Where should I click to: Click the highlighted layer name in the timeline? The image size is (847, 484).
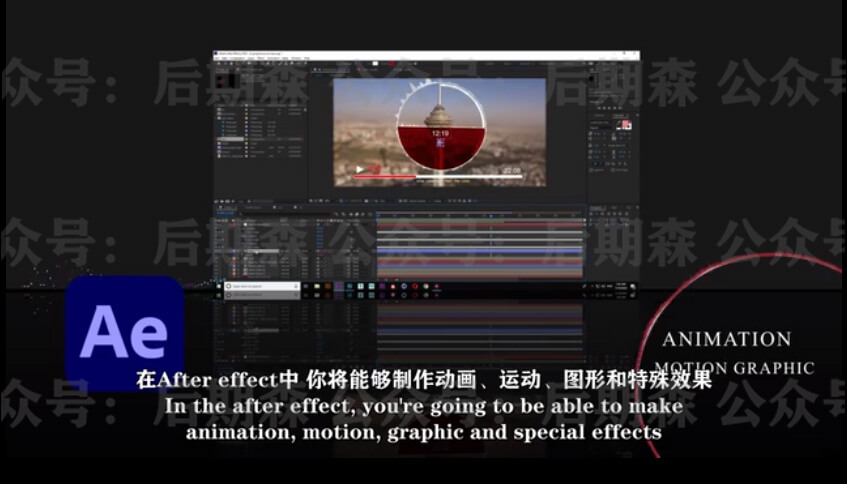(261, 251)
